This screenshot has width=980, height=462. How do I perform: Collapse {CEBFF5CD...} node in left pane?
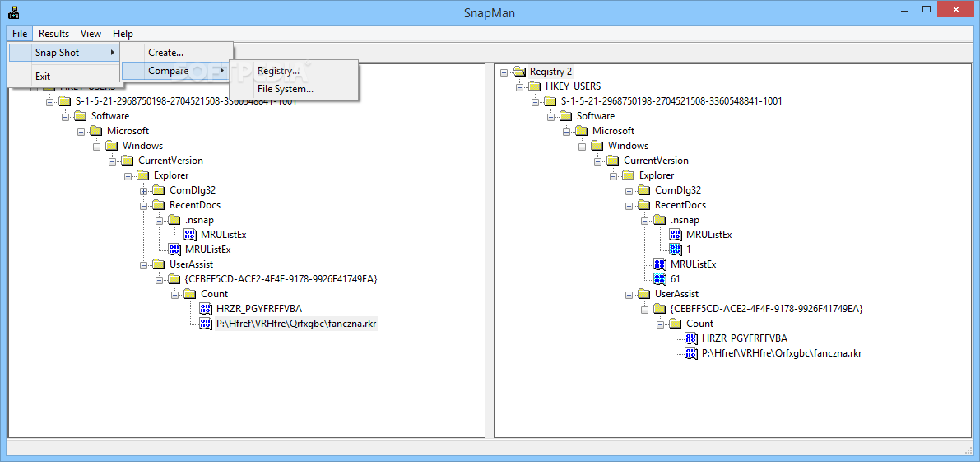(159, 279)
